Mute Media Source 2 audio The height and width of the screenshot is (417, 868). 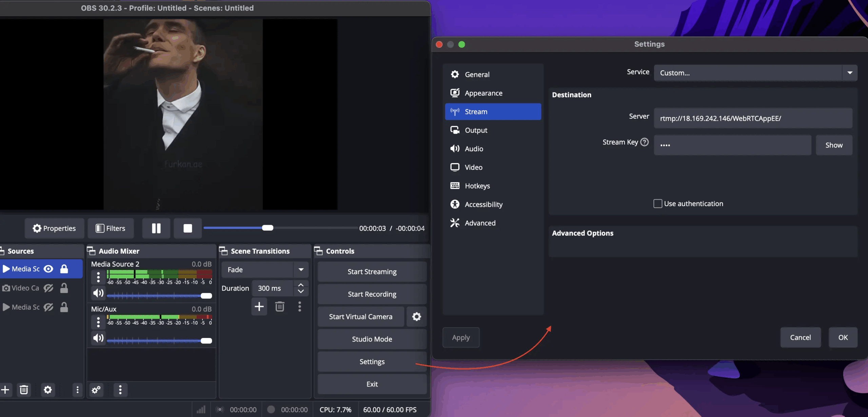[x=98, y=293]
